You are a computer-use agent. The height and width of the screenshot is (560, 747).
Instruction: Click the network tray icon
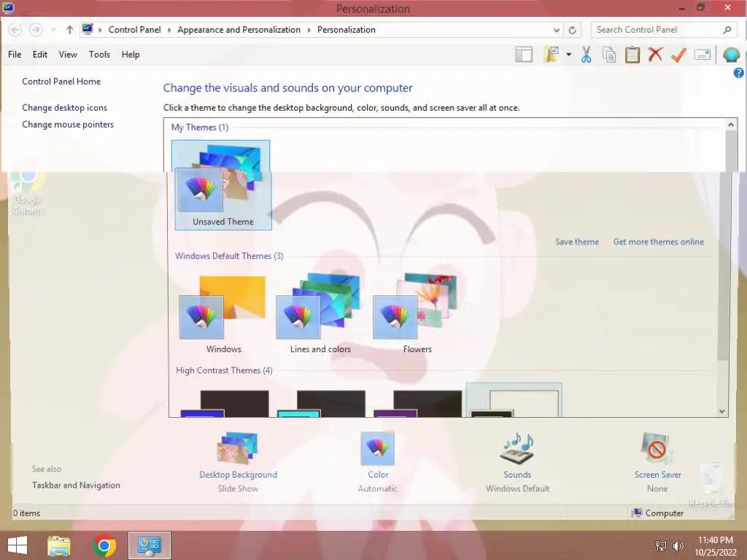pos(660,545)
